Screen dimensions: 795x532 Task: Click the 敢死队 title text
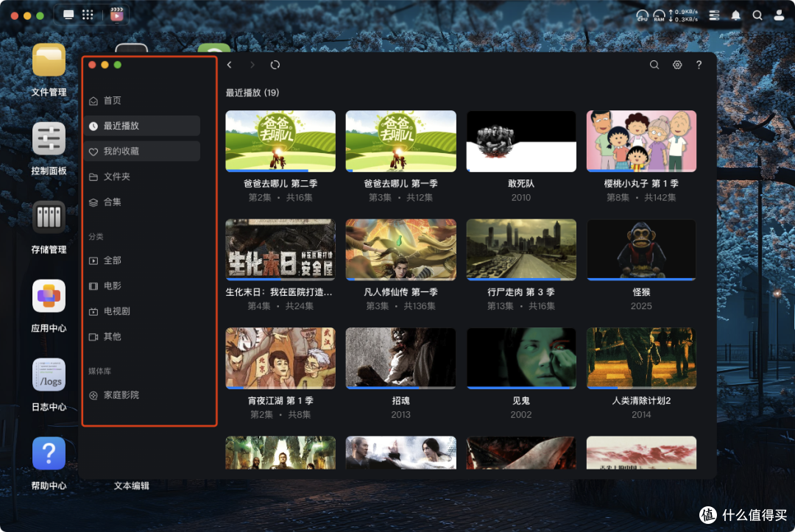(x=520, y=183)
